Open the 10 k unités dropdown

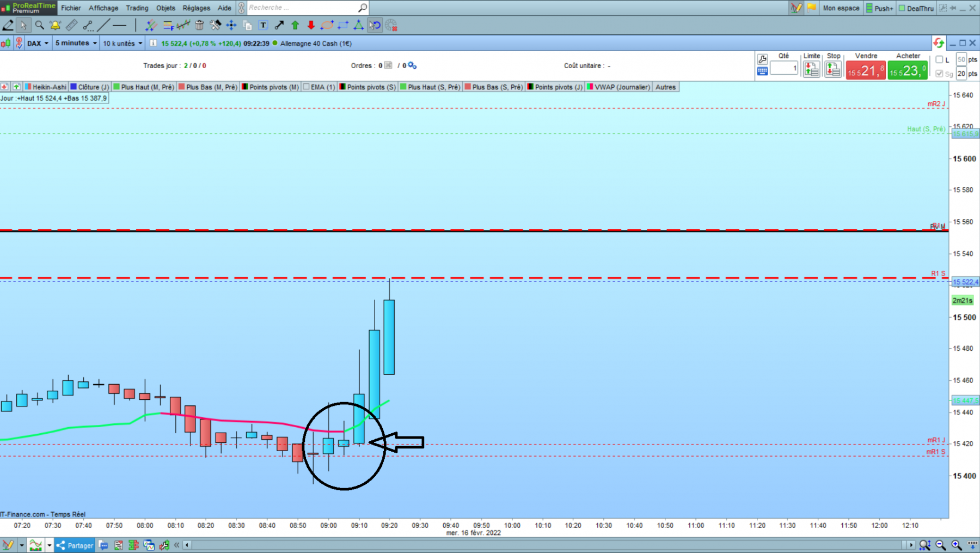click(122, 43)
